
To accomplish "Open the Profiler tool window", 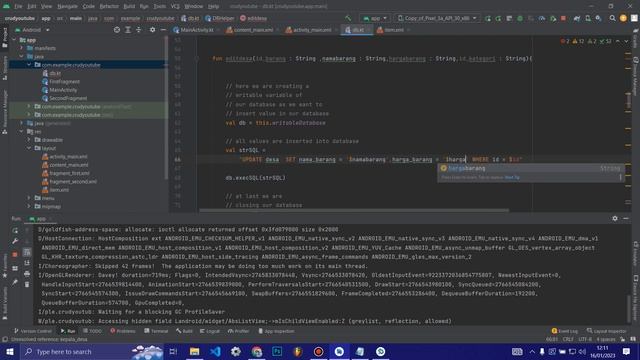I will pos(239,331).
